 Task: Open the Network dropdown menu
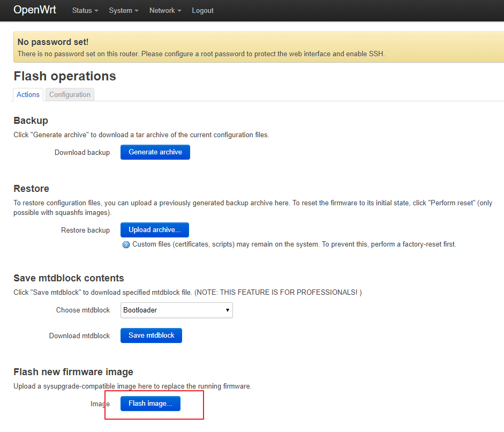[165, 11]
